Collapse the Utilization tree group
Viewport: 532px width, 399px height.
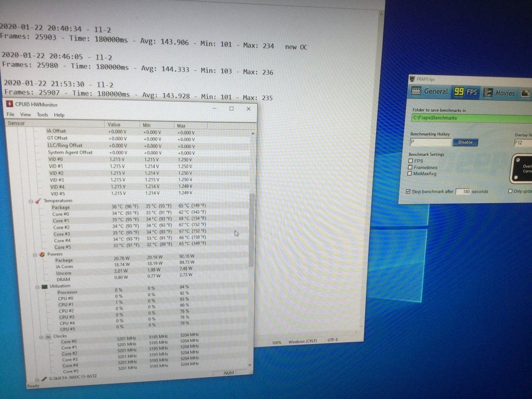tap(37, 287)
